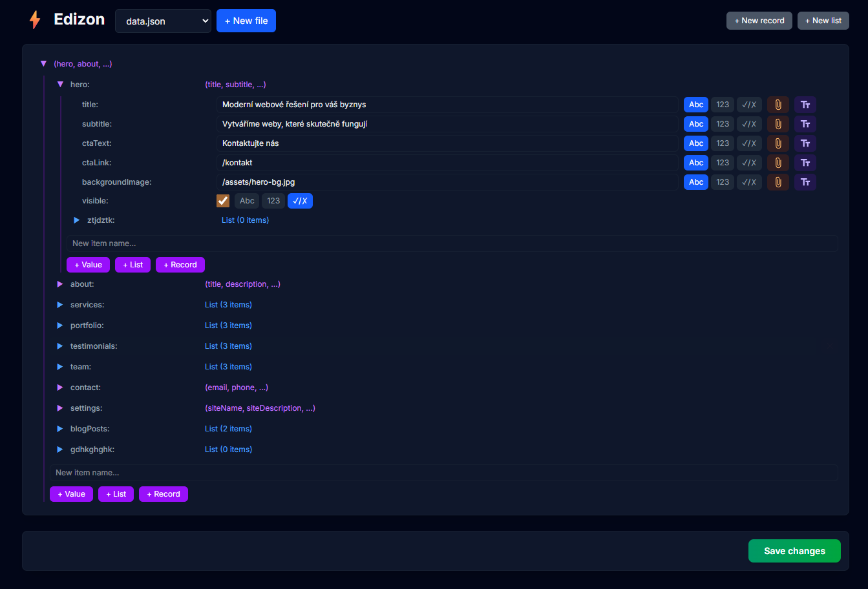The width and height of the screenshot is (868, 589).
Task: Click the Edizon lightning bolt logo
Action: pos(35,20)
